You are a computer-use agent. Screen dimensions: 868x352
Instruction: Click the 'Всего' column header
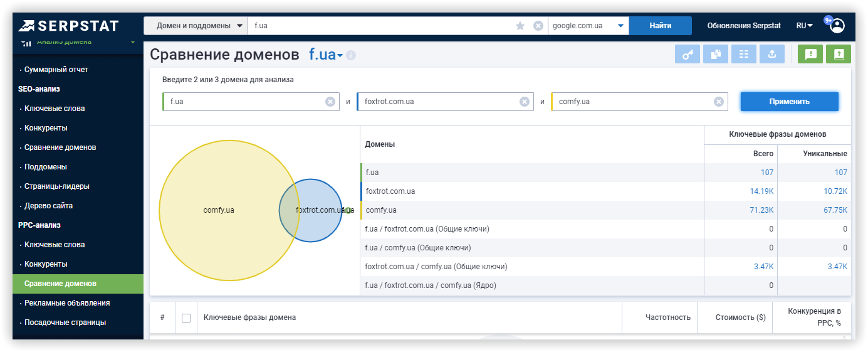pyautogui.click(x=763, y=154)
